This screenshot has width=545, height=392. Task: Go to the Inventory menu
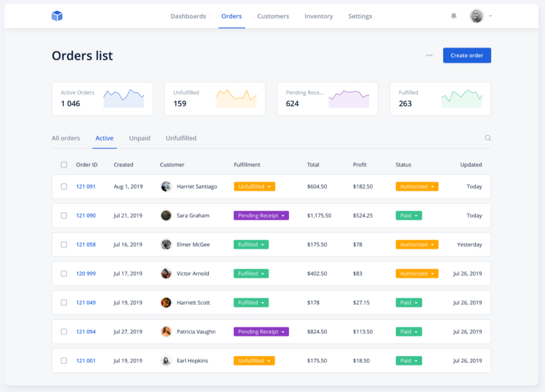pyautogui.click(x=319, y=16)
